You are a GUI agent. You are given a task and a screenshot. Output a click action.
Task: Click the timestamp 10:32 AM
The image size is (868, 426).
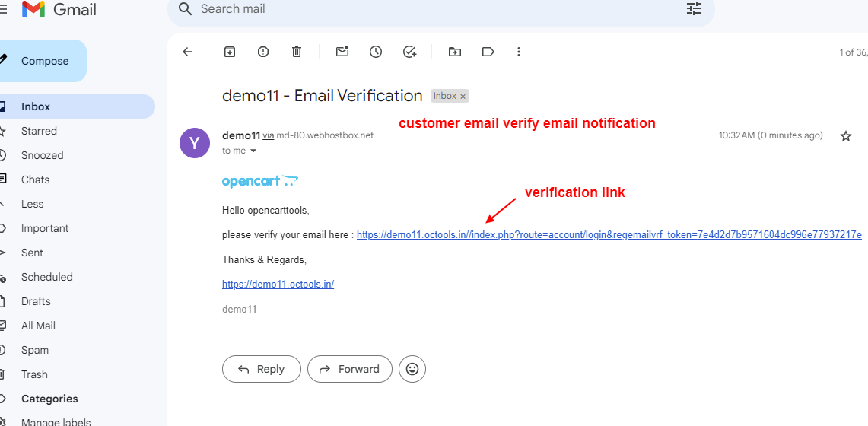coord(771,135)
